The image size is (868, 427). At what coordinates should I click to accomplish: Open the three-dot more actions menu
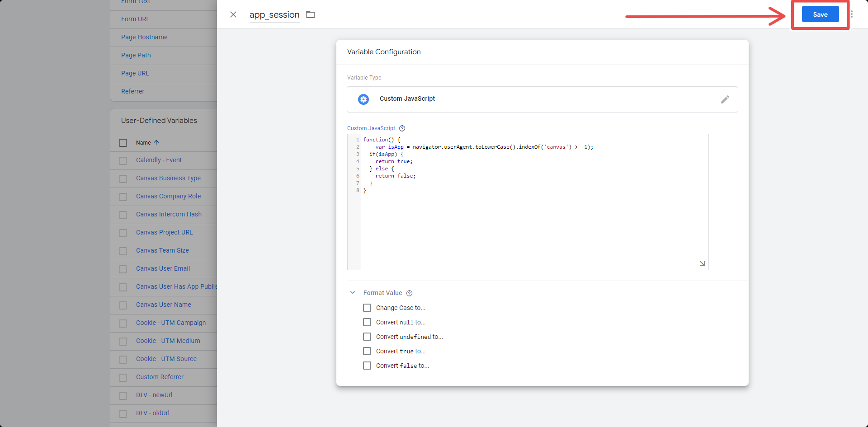[852, 14]
